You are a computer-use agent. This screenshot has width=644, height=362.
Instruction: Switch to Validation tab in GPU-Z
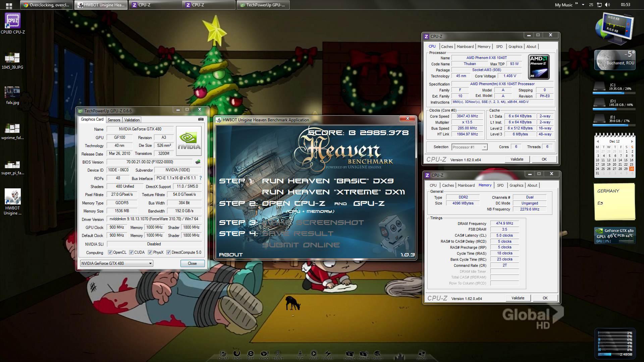(x=132, y=120)
